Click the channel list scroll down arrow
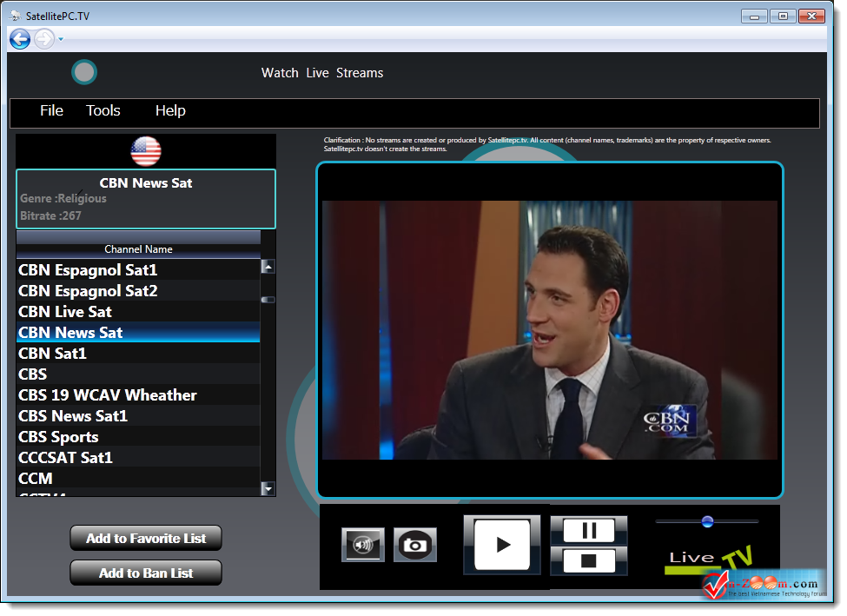The height and width of the screenshot is (616, 847). [x=268, y=488]
